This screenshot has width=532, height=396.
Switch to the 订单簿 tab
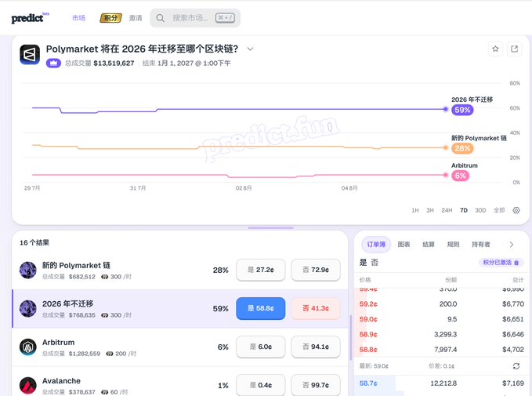(x=376, y=245)
